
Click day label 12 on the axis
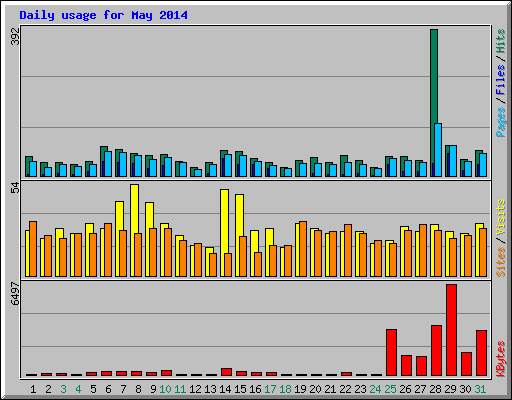(195, 389)
